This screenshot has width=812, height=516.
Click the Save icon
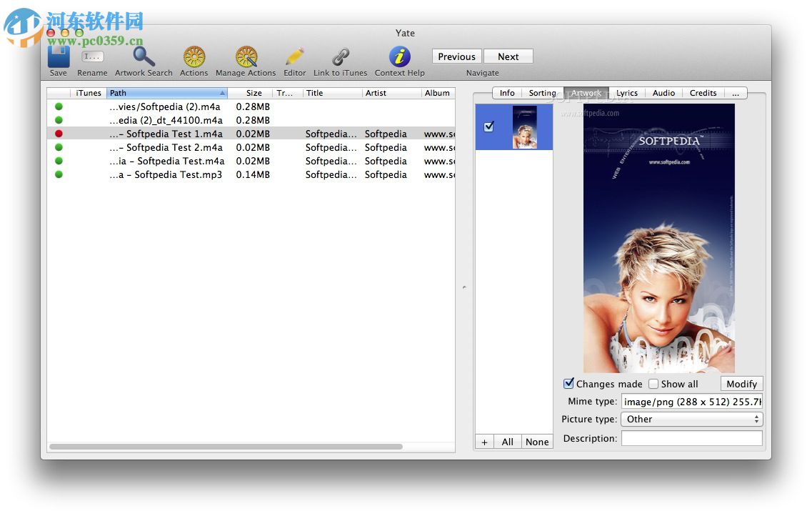pos(58,57)
